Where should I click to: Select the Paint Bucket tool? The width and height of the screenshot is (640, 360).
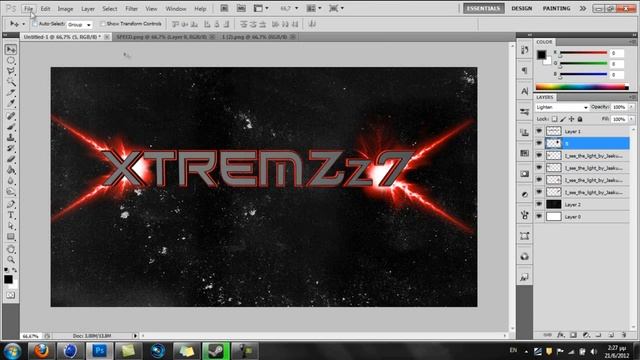11,170
